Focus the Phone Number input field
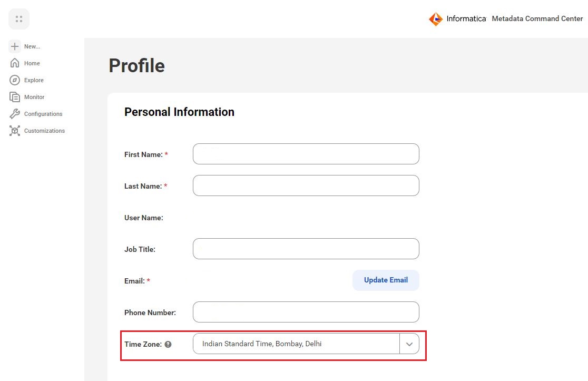 tap(306, 312)
